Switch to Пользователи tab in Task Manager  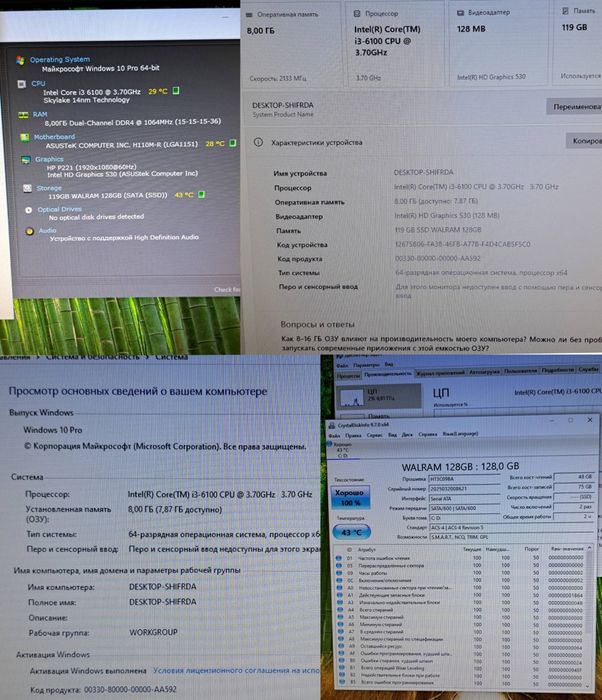pyautogui.click(x=521, y=371)
